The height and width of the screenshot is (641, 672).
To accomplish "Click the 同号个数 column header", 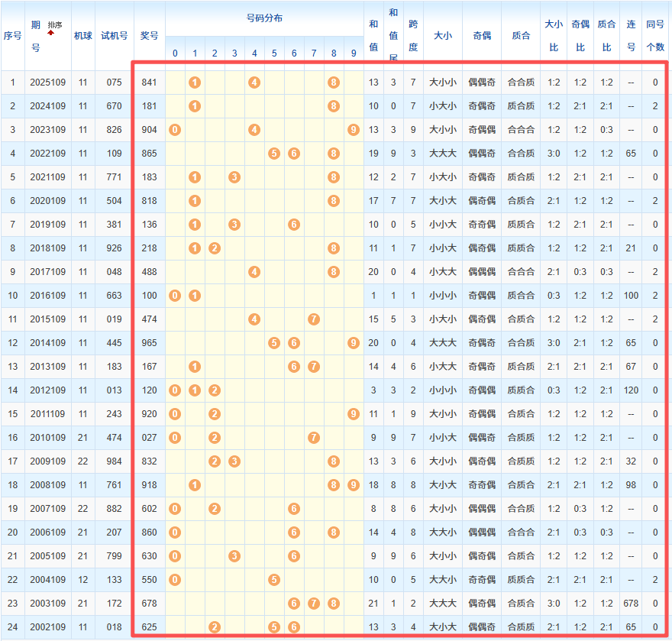I will [x=655, y=35].
